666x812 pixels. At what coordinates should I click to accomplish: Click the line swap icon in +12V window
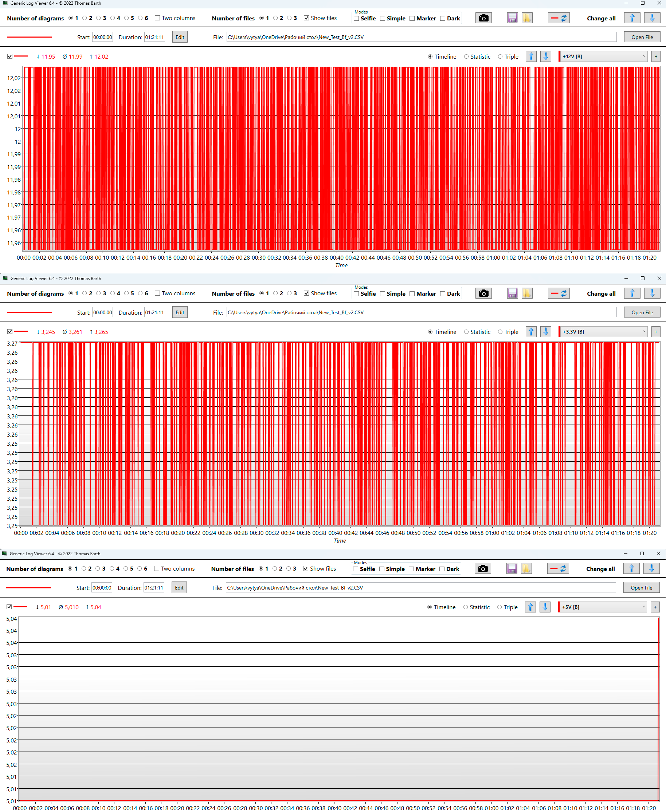click(559, 18)
